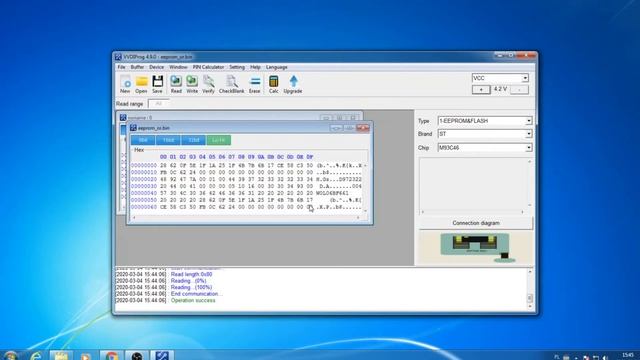Screen dimensions: 640x360
Task: Open the File menu
Action: click(121, 67)
